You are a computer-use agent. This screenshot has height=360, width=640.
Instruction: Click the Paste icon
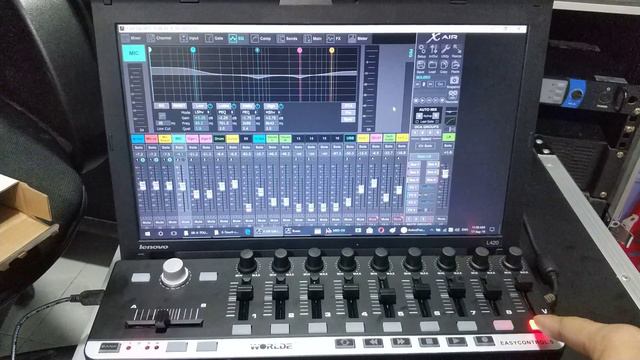click(x=456, y=66)
